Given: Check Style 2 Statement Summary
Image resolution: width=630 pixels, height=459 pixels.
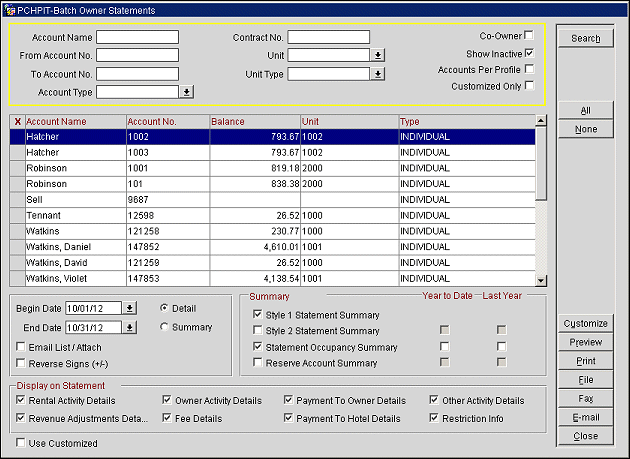Looking at the screenshot, I should [258, 331].
